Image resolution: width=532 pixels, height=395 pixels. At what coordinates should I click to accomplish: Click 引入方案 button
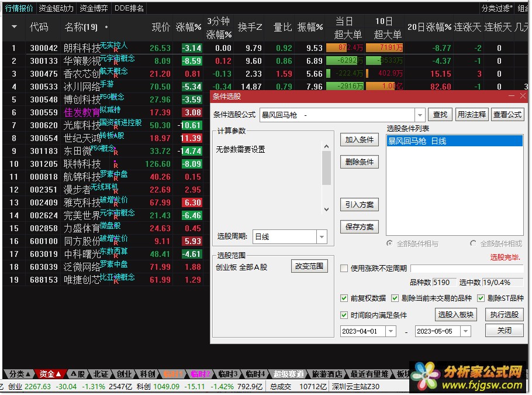360,204
